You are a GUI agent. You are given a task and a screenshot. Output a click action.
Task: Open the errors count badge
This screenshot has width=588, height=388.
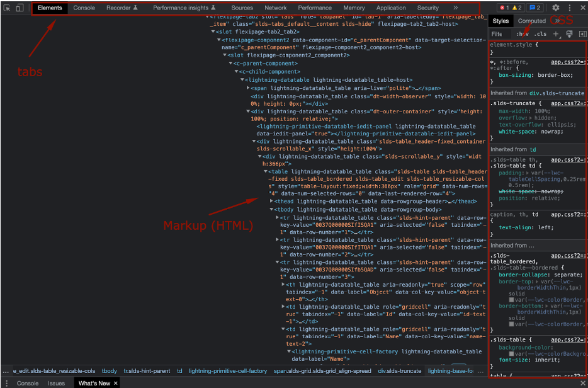tap(504, 8)
